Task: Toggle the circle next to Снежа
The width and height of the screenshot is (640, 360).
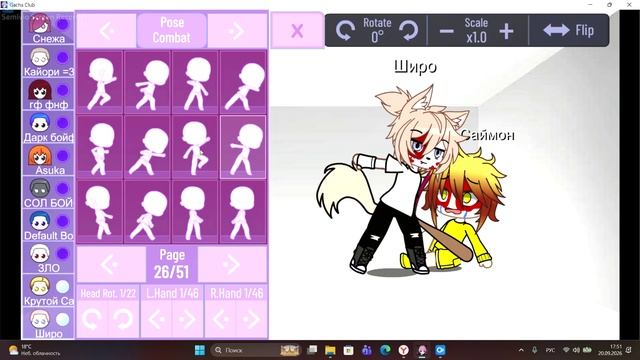Action: tap(62, 24)
